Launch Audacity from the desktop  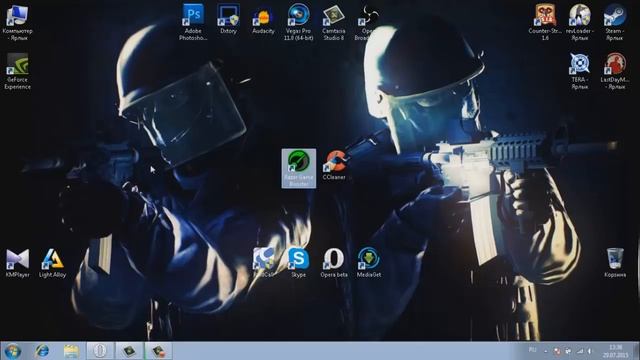[x=263, y=20]
